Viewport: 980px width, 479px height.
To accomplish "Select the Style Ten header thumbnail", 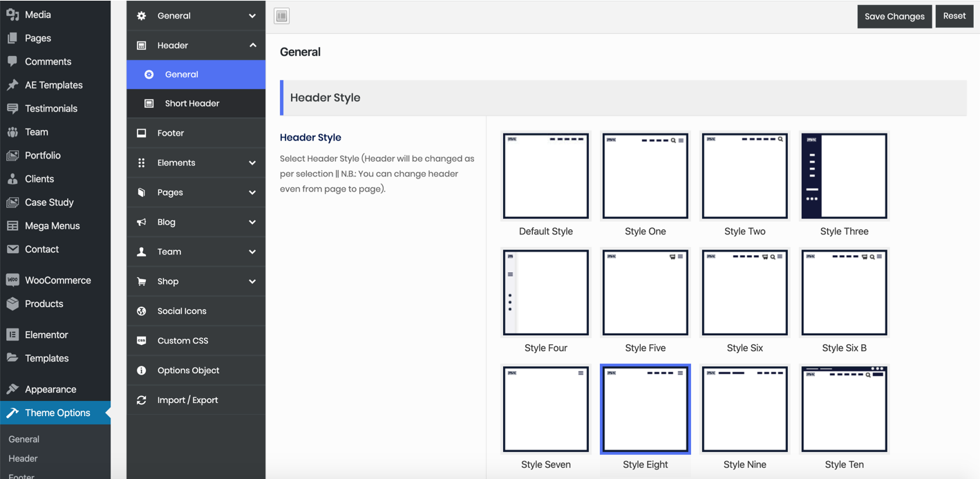I will (x=844, y=410).
